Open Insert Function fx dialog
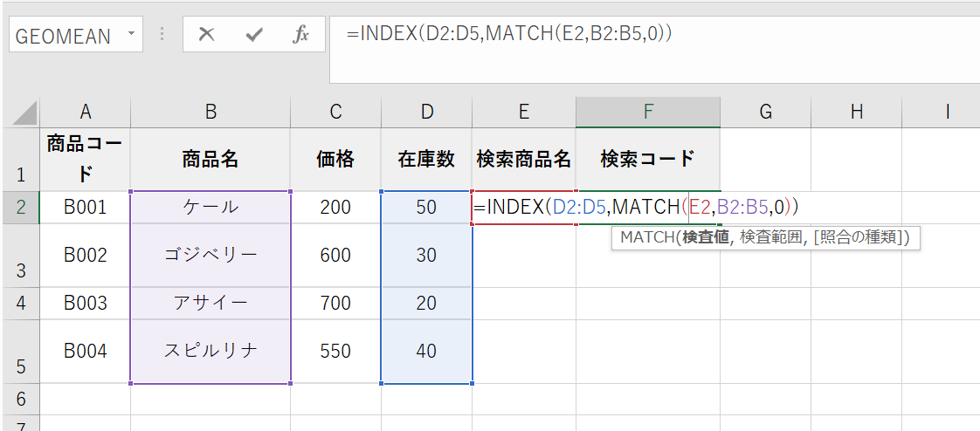 click(x=300, y=35)
